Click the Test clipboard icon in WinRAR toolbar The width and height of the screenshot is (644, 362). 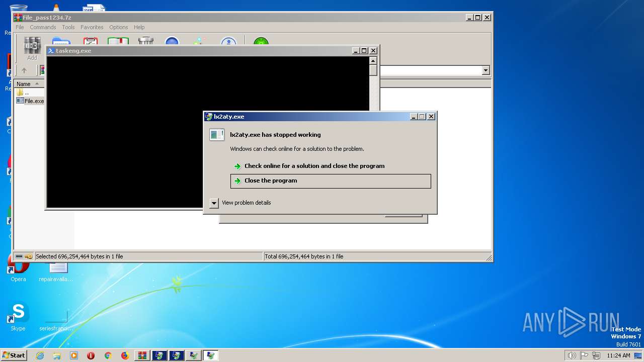point(91,41)
